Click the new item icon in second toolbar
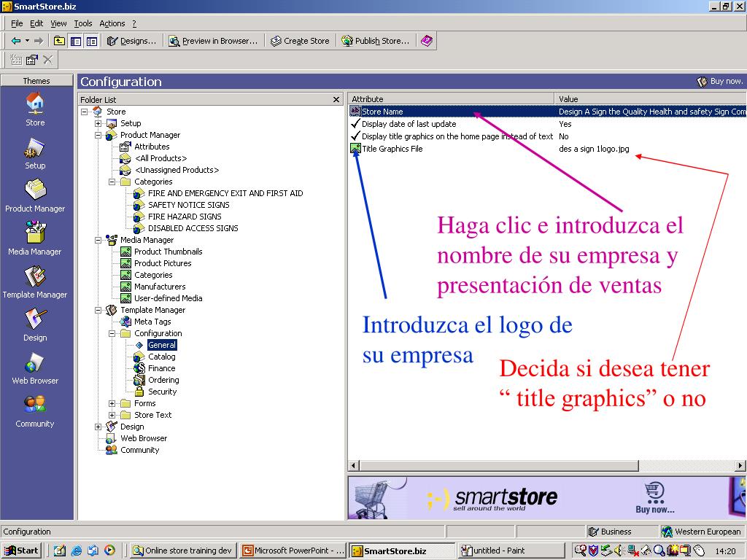Image resolution: width=747 pixels, height=560 pixels. point(16,60)
